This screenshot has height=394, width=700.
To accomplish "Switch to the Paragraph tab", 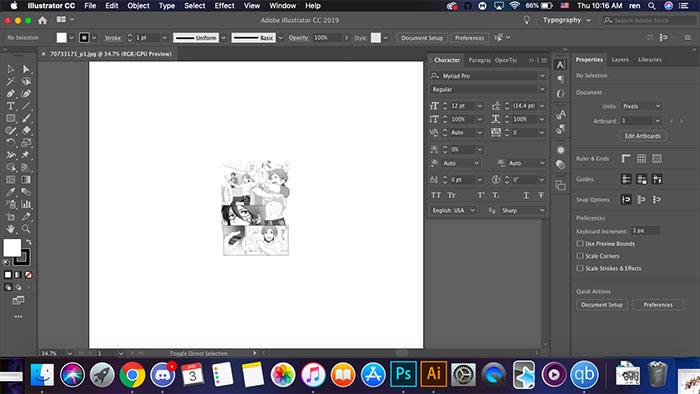I will pyautogui.click(x=479, y=60).
